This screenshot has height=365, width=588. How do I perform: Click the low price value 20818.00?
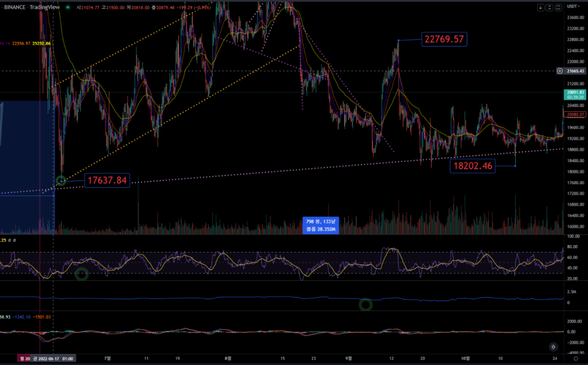click(x=141, y=8)
